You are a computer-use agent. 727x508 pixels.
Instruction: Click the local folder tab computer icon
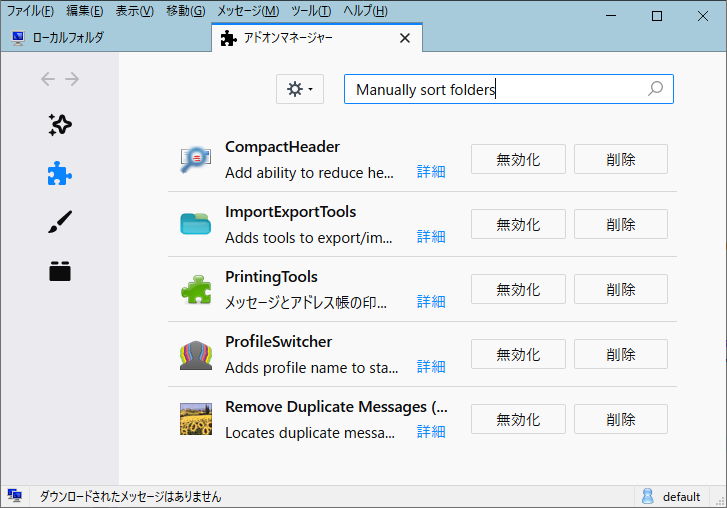click(x=18, y=38)
